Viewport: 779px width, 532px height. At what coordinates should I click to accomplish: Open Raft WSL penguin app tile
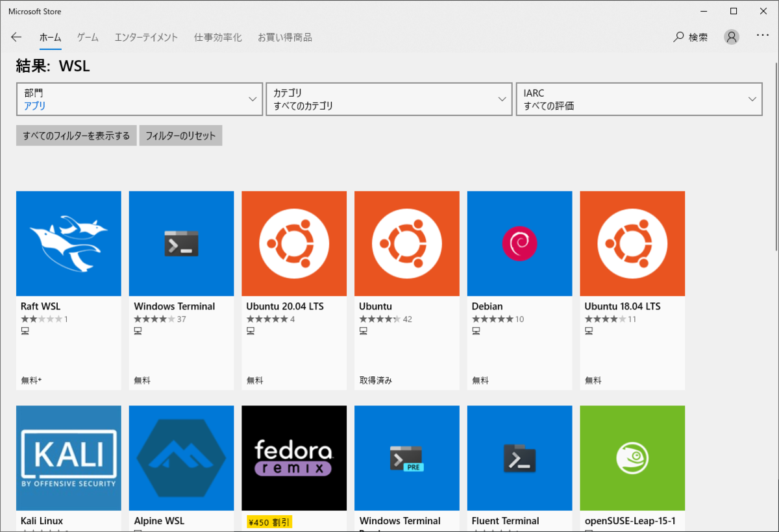(69, 243)
